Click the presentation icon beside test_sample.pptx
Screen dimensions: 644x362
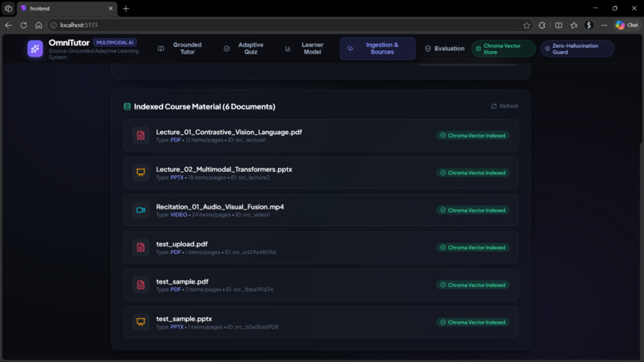tap(141, 322)
